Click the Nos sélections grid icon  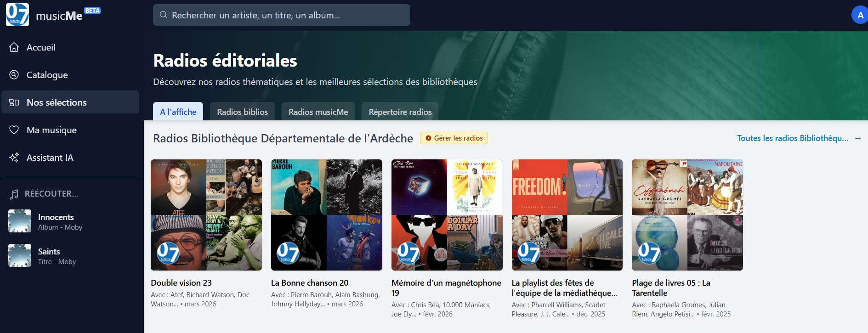pyautogui.click(x=14, y=102)
